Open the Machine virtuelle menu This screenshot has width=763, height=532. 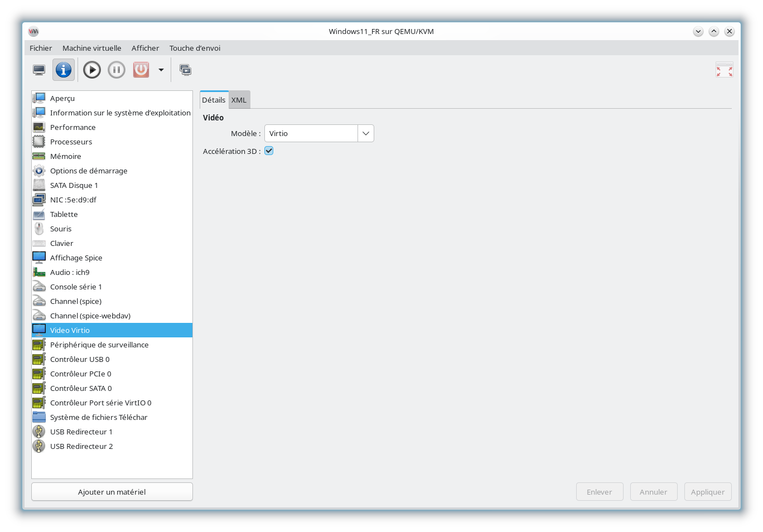click(x=91, y=48)
